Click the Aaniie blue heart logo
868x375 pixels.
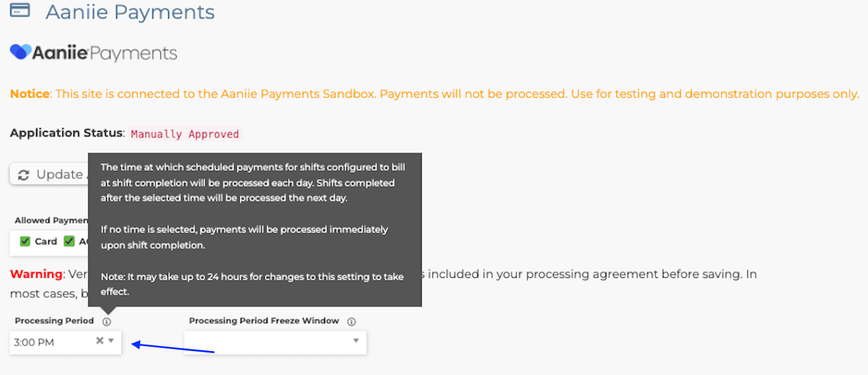pos(20,52)
